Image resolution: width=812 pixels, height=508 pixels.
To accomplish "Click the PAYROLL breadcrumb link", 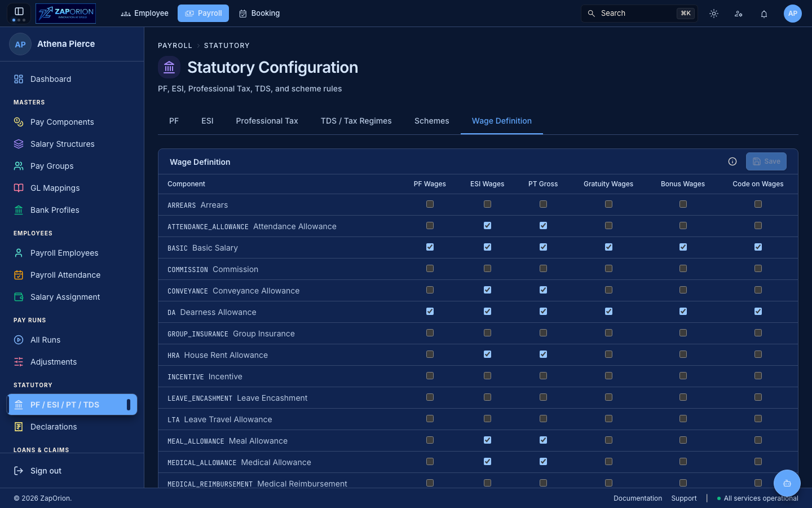I will 175,46.
